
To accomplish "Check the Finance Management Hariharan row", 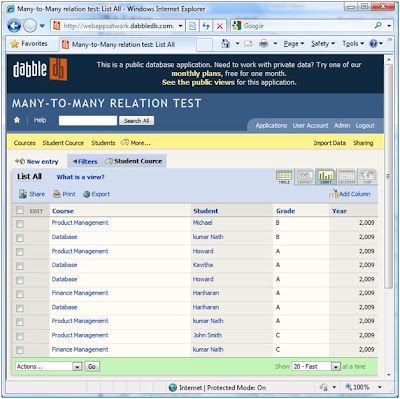I will pyautogui.click(x=20, y=294).
